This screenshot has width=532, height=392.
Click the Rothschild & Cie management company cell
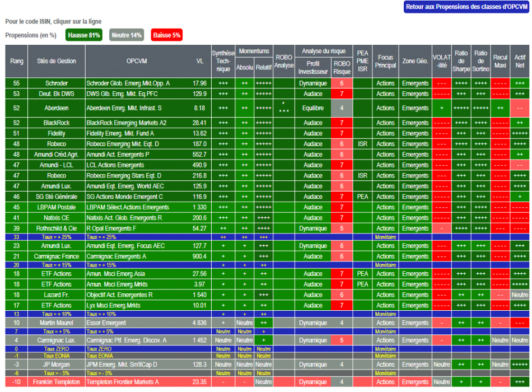(57, 228)
